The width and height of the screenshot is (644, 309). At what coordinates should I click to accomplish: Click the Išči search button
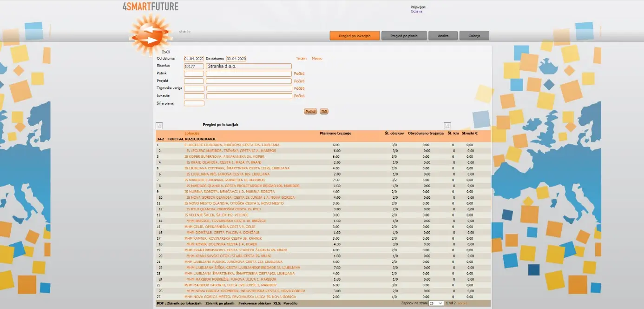click(x=324, y=112)
